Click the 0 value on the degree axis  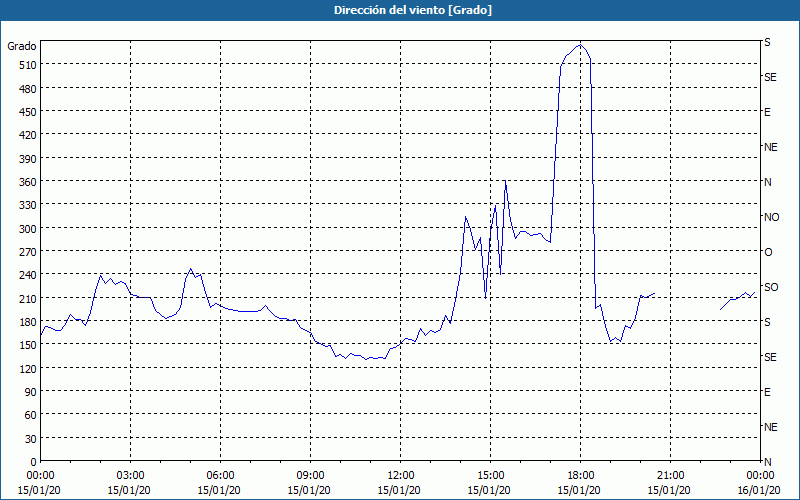[34, 462]
